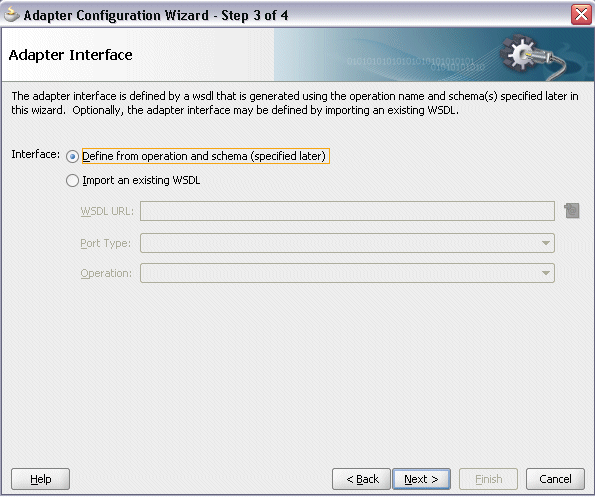The width and height of the screenshot is (595, 497).
Task: Click the wizard title bar text
Action: (x=156, y=15)
